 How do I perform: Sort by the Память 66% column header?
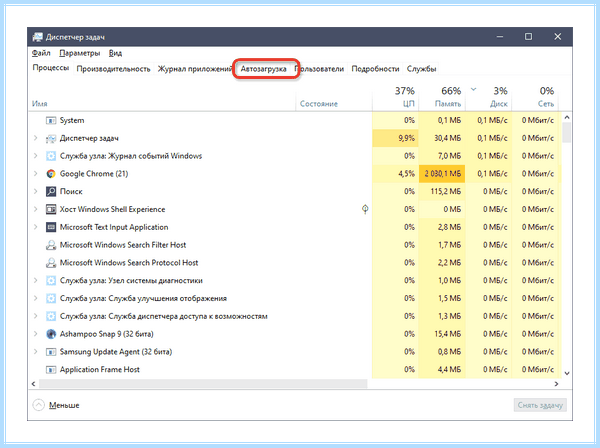tap(442, 97)
